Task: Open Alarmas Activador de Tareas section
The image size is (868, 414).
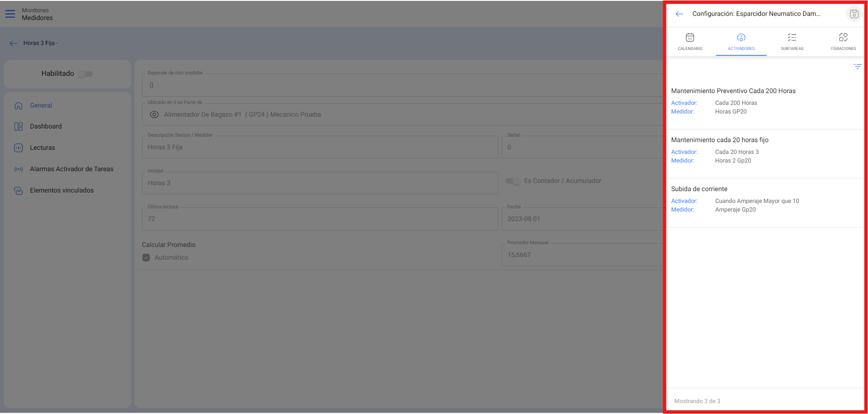Action: click(x=71, y=169)
